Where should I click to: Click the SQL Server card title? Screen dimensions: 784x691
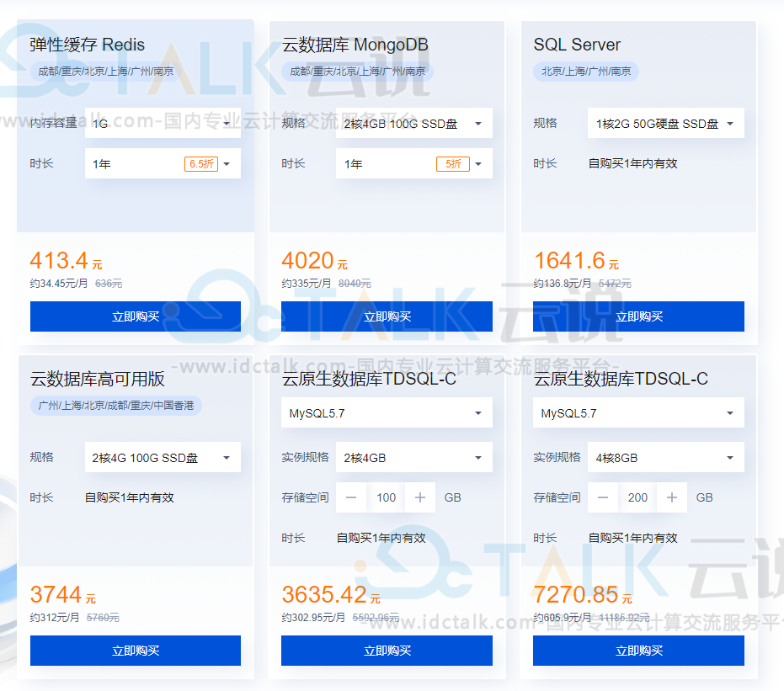pyautogui.click(x=577, y=45)
